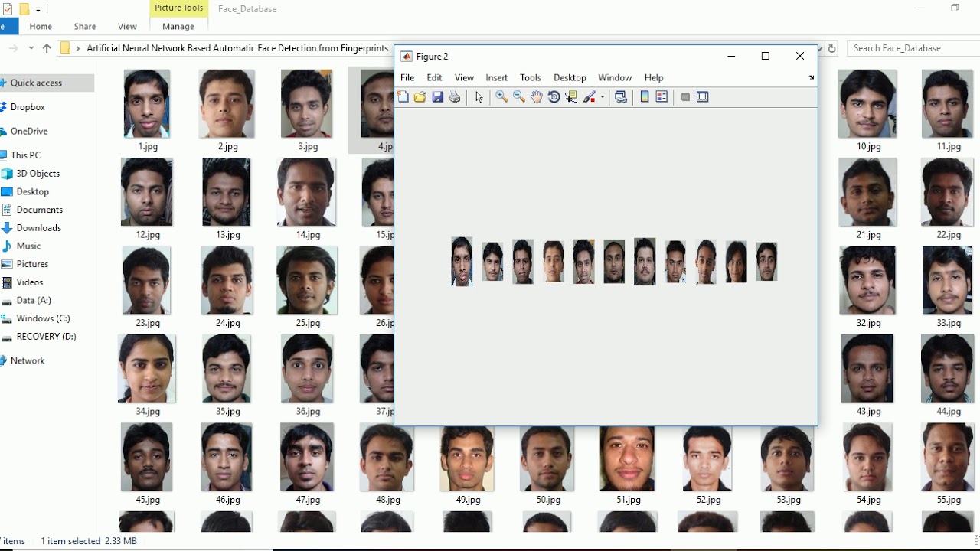The width and height of the screenshot is (980, 551).
Task: Select Data (A:) drive in sidebar
Action: coord(34,300)
